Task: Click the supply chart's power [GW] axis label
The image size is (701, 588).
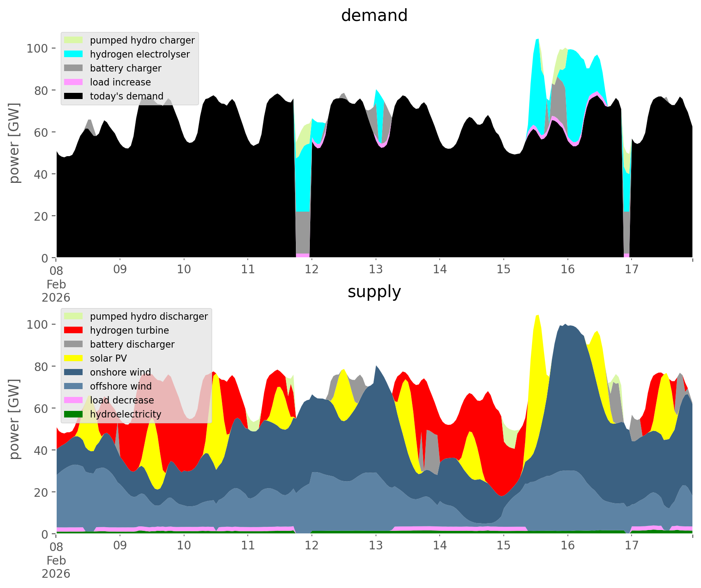Action: click(x=14, y=419)
